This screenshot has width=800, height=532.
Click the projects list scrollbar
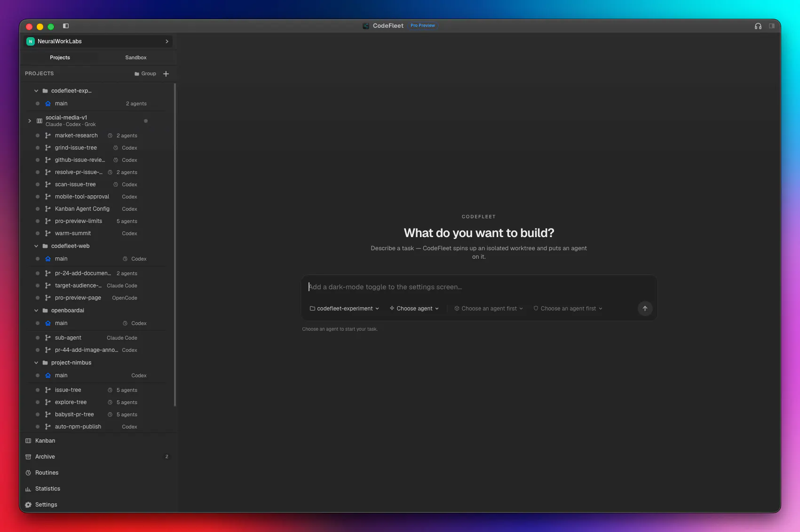(175, 245)
